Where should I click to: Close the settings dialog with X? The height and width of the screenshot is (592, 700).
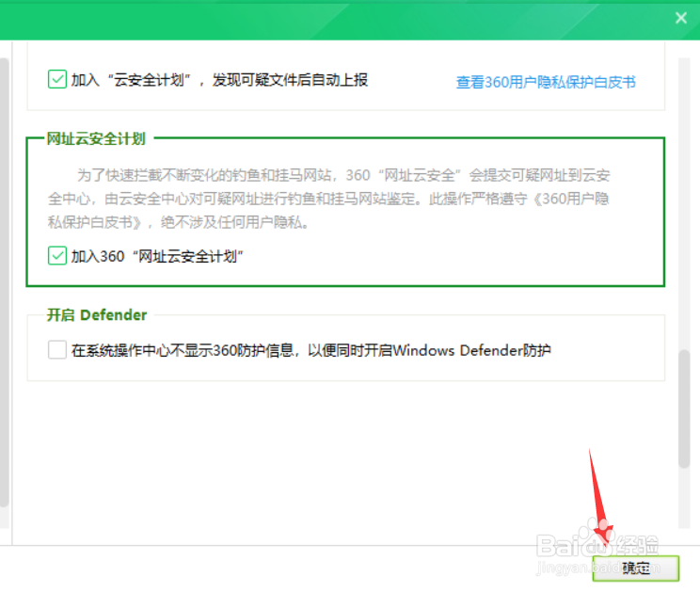pos(681,18)
